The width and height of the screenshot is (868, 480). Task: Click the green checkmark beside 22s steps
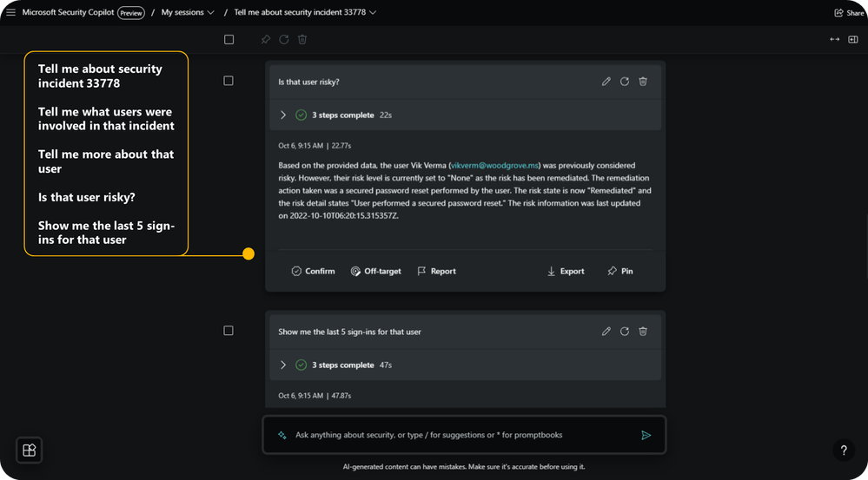click(301, 115)
